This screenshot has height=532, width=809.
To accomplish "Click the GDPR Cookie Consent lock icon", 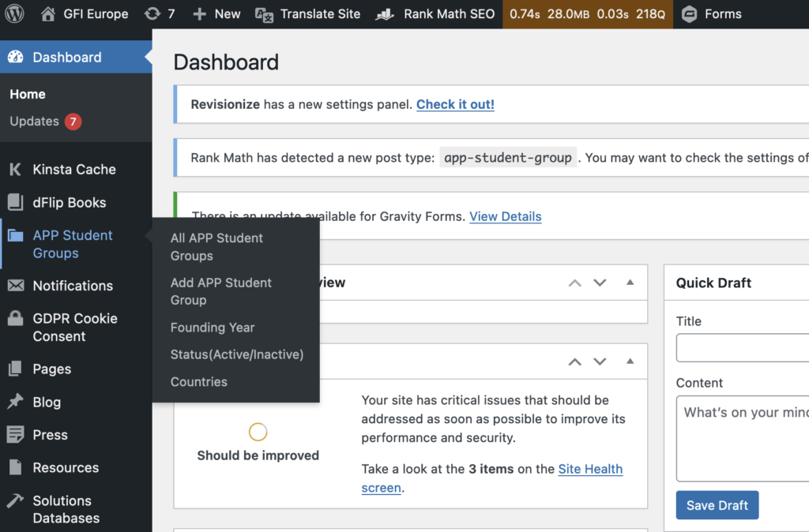I will (x=15, y=319).
